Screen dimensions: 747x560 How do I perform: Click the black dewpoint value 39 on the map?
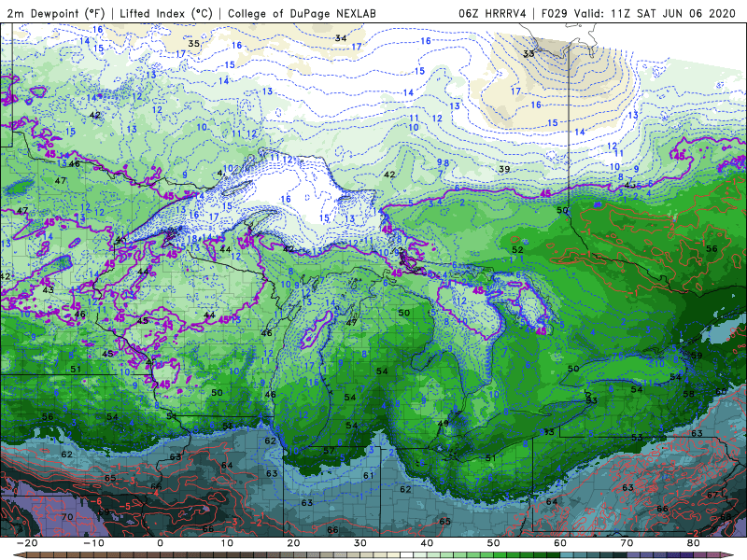click(504, 169)
